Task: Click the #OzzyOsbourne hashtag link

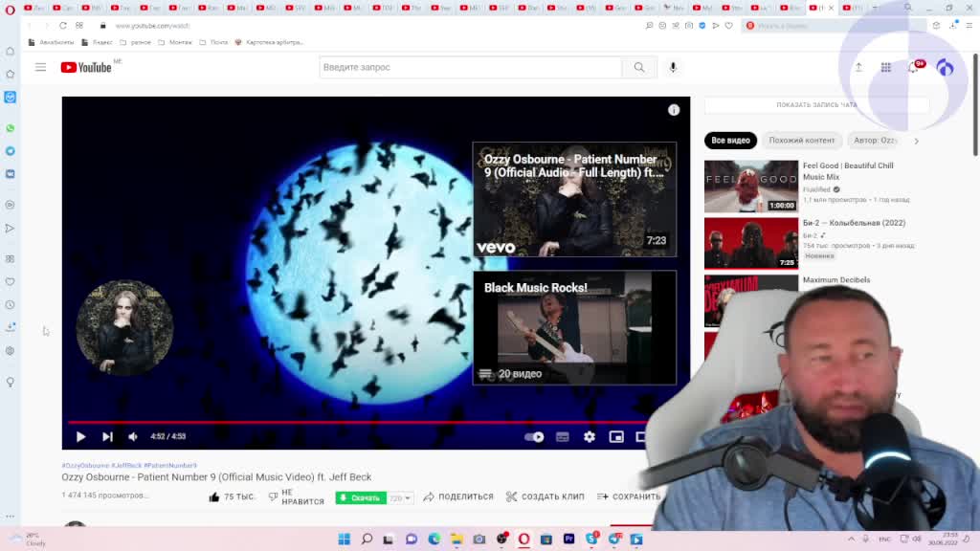Action: [85, 466]
